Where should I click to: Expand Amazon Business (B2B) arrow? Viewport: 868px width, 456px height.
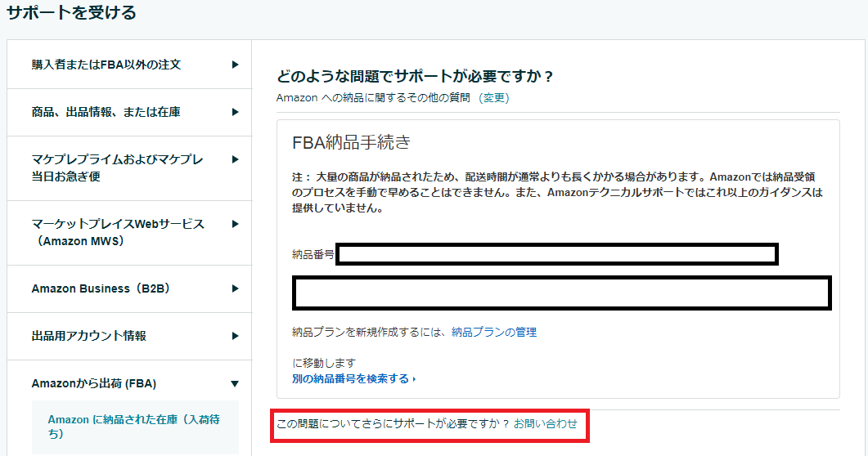[x=236, y=288]
